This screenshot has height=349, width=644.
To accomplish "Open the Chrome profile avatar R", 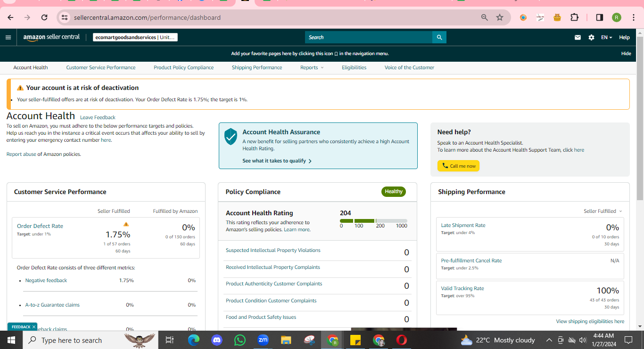I will (x=617, y=17).
